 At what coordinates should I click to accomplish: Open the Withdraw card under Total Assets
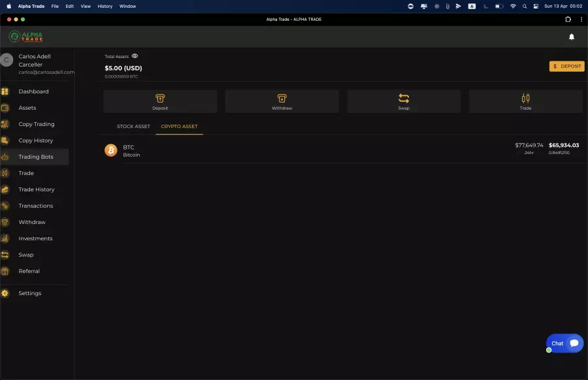coord(282,102)
